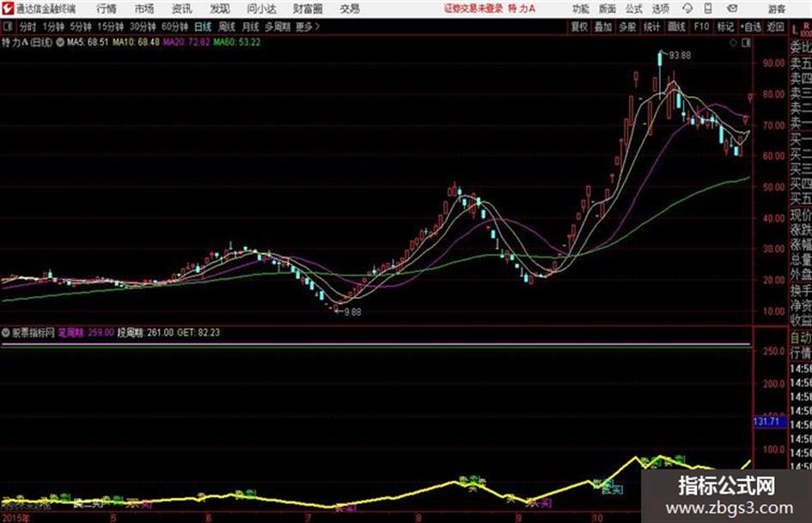Switch to the 60分钟 period tab
This screenshot has width=812, height=523.
coord(175,27)
